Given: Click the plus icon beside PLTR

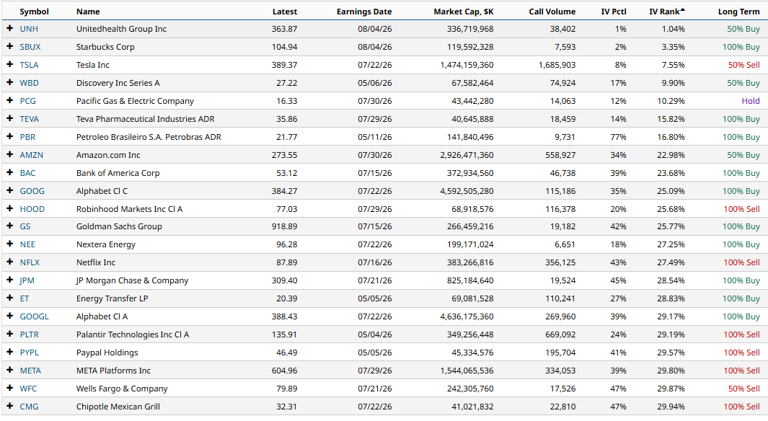Looking at the screenshot, I should click(9, 334).
